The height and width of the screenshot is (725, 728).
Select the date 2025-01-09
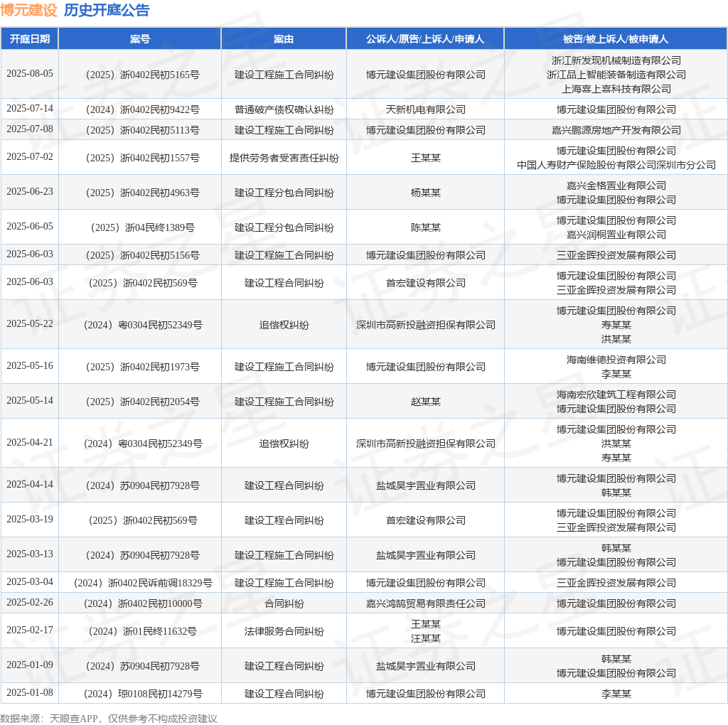(x=30, y=665)
